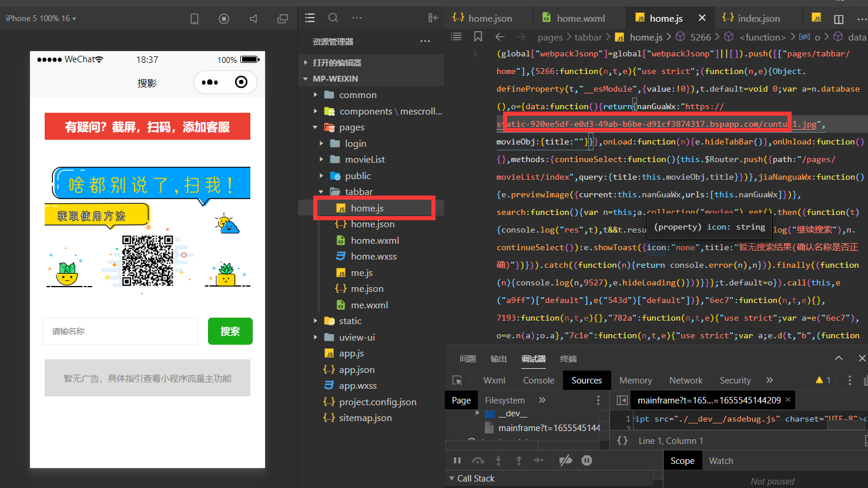Open home.wxml in the file tree
The image size is (868, 488).
(375, 241)
